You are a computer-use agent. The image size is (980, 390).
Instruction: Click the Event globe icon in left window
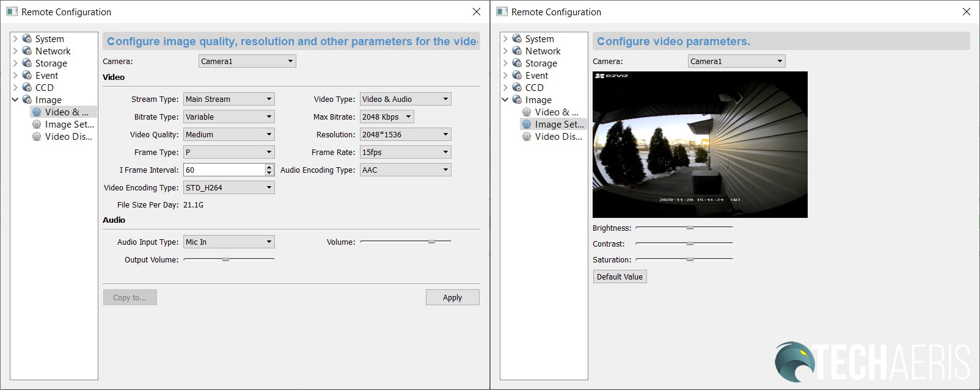click(27, 75)
